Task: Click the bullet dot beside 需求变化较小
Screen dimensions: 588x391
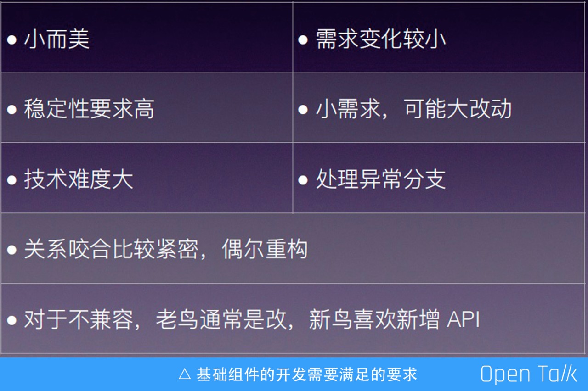Action: click(303, 40)
